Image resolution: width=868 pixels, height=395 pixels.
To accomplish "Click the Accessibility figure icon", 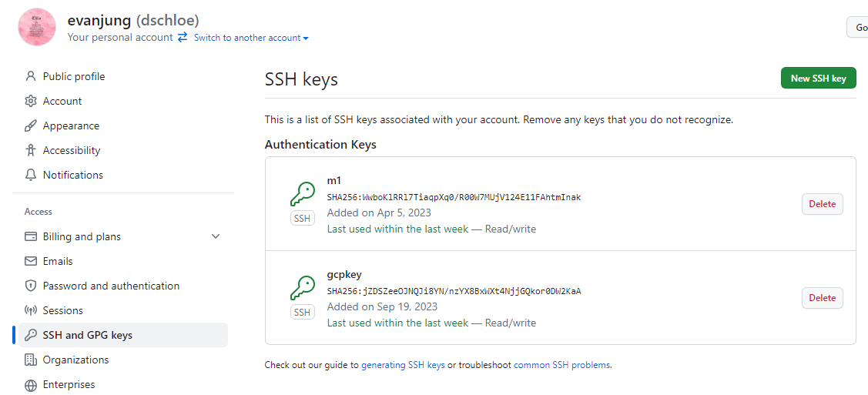I will point(31,150).
